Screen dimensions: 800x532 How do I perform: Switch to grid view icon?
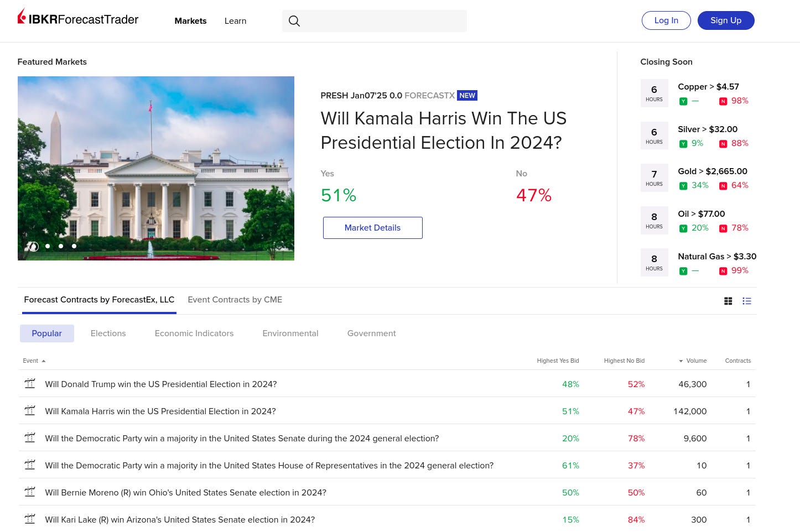pos(728,301)
